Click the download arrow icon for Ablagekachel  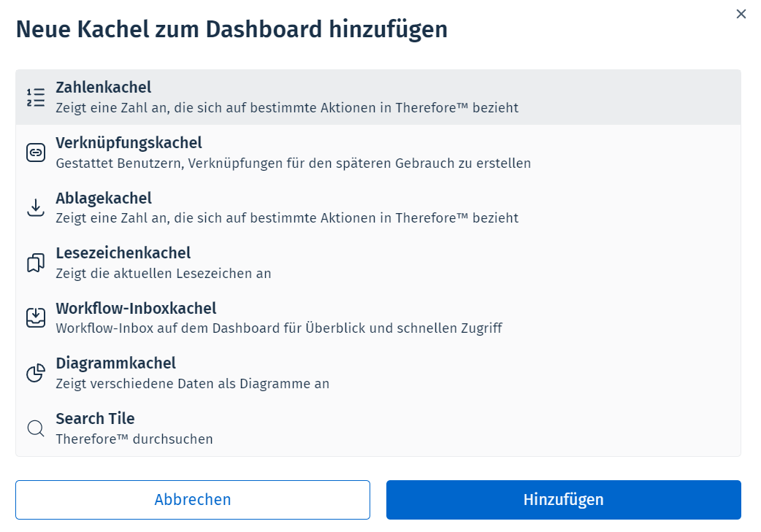click(x=36, y=207)
